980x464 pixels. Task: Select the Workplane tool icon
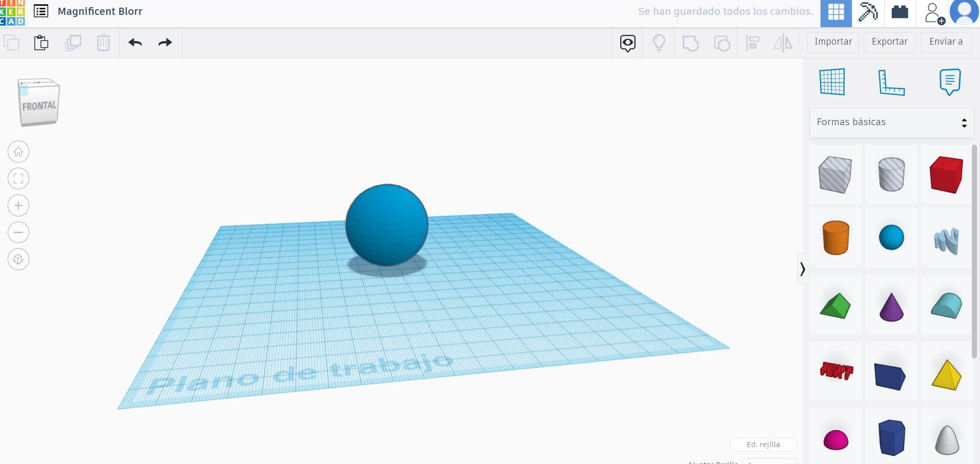pyautogui.click(x=832, y=82)
